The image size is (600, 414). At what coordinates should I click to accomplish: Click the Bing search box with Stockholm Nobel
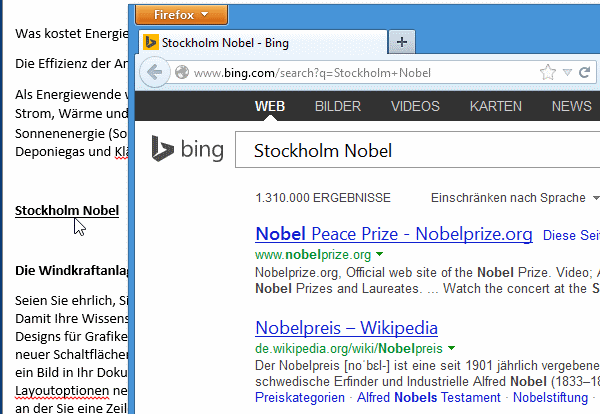pyautogui.click(x=417, y=150)
